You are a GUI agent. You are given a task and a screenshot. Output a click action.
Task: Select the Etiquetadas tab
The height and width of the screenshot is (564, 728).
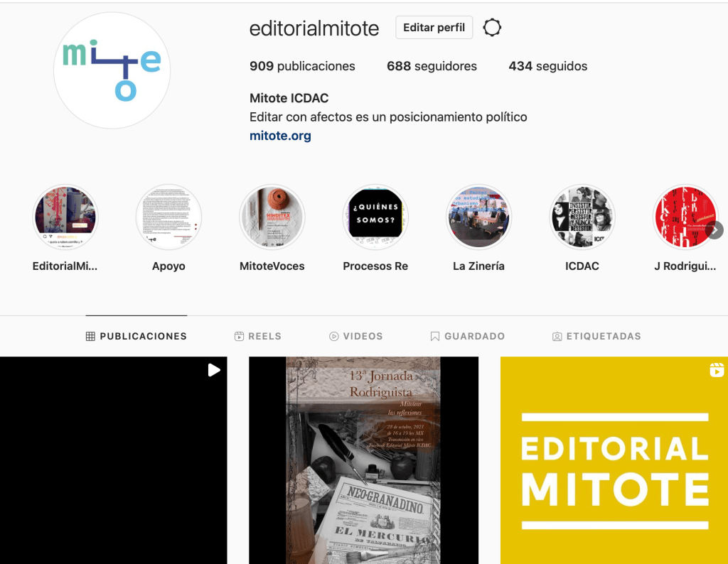(x=596, y=336)
